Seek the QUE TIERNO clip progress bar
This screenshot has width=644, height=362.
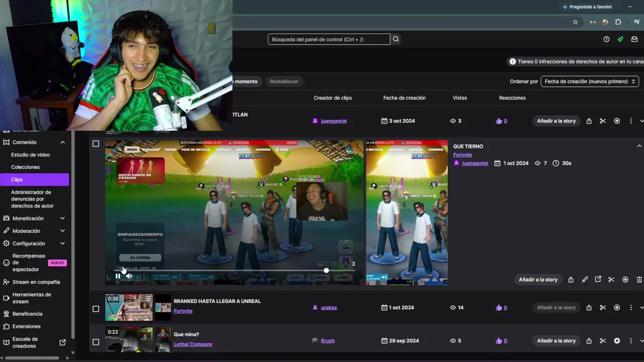[x=235, y=270]
